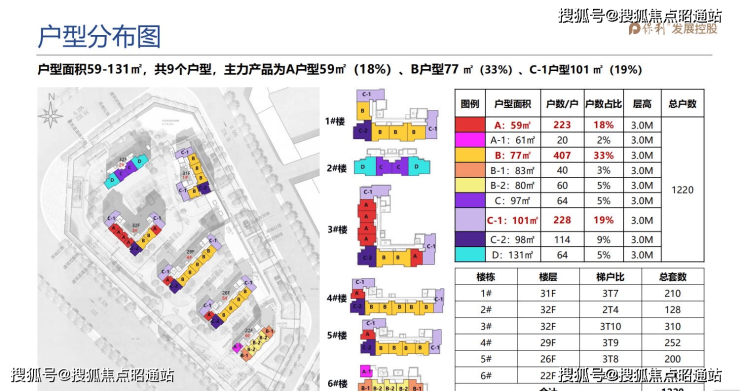Select the magenta A-1 61㎡ legend swatch
The image size is (740, 391).
470,140
